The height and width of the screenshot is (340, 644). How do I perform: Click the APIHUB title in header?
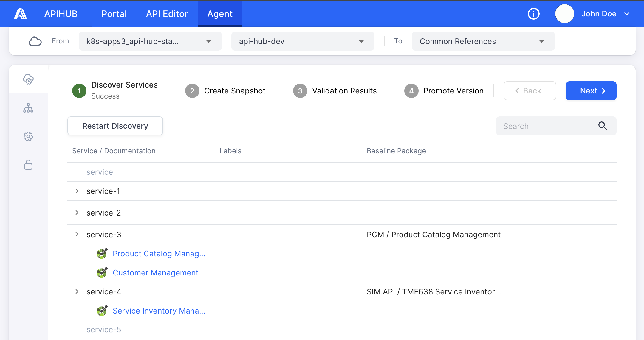61,14
